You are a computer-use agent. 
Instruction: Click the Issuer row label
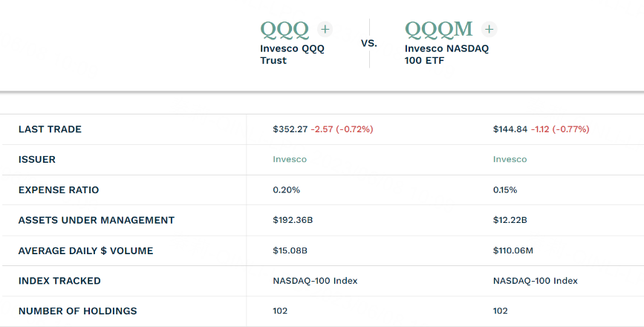point(37,160)
